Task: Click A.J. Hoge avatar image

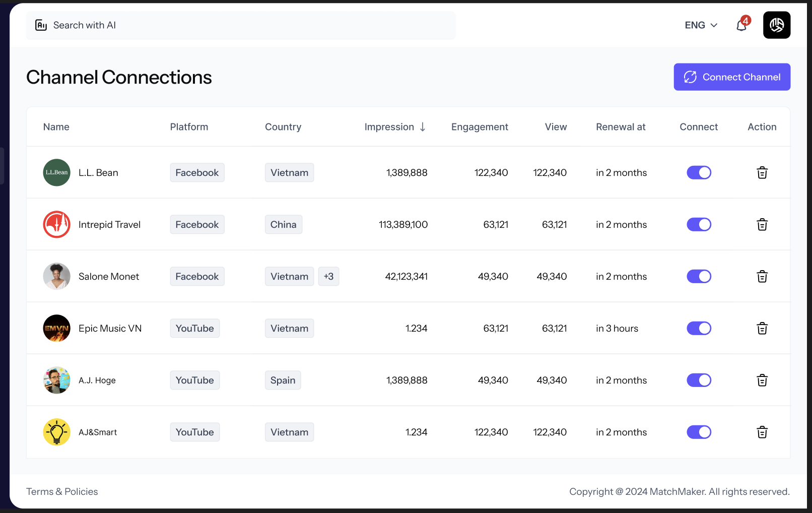Action: 56,380
